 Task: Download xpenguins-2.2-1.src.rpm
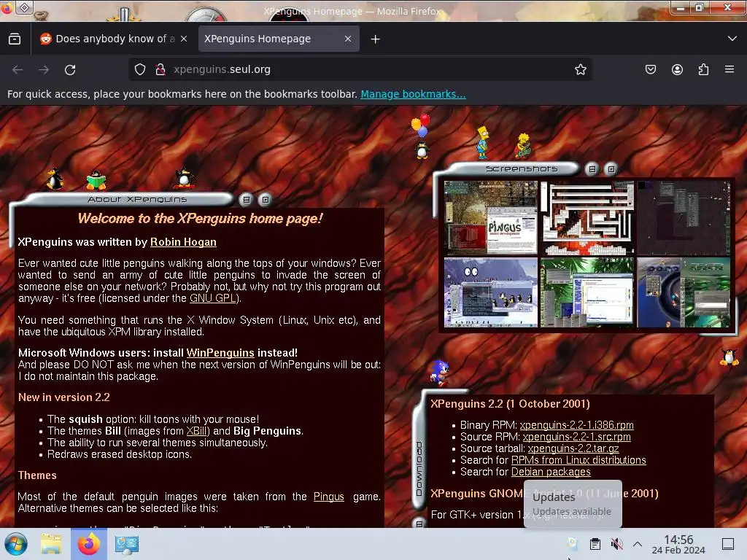(x=576, y=437)
